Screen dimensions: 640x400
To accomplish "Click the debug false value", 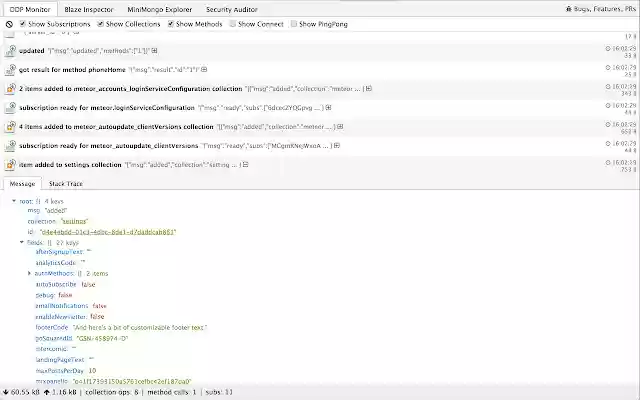I will pyautogui.click(x=65, y=295).
